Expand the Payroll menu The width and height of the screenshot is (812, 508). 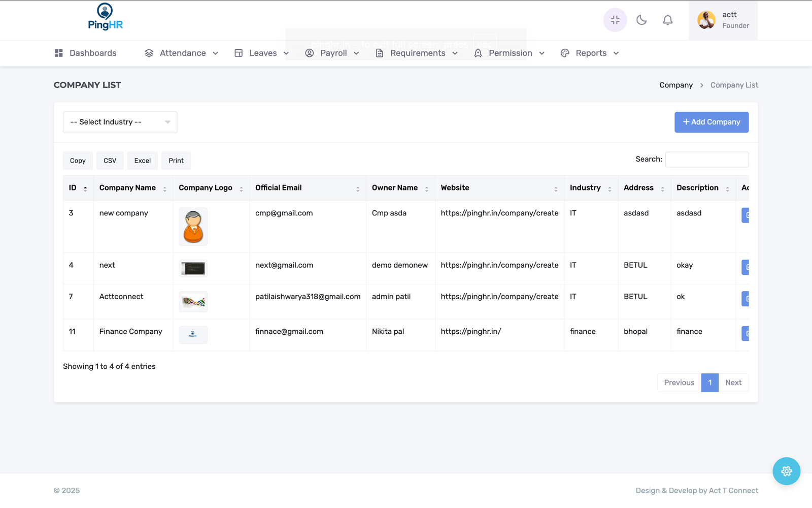(332, 53)
